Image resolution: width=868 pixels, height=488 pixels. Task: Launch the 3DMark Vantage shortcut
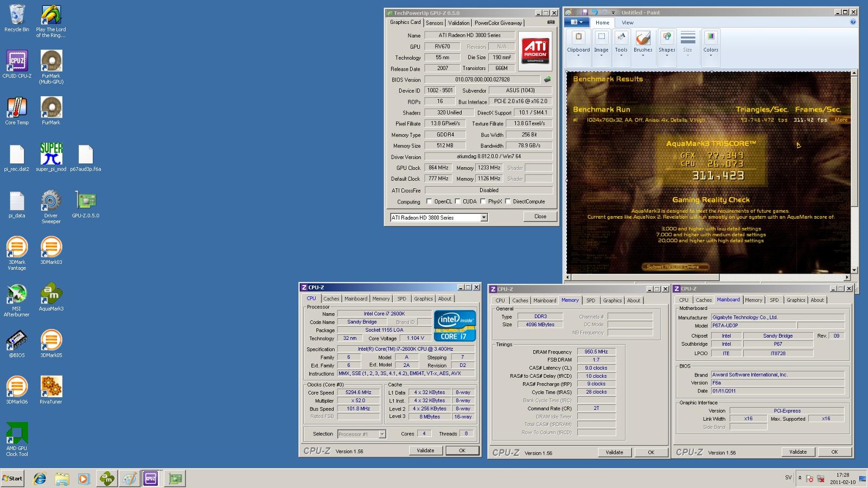coord(17,253)
